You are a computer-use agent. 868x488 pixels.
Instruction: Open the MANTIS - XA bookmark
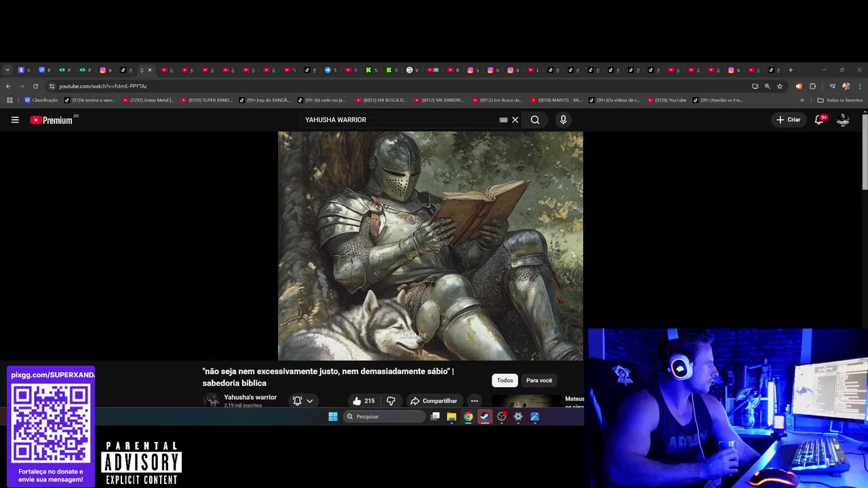click(x=557, y=100)
